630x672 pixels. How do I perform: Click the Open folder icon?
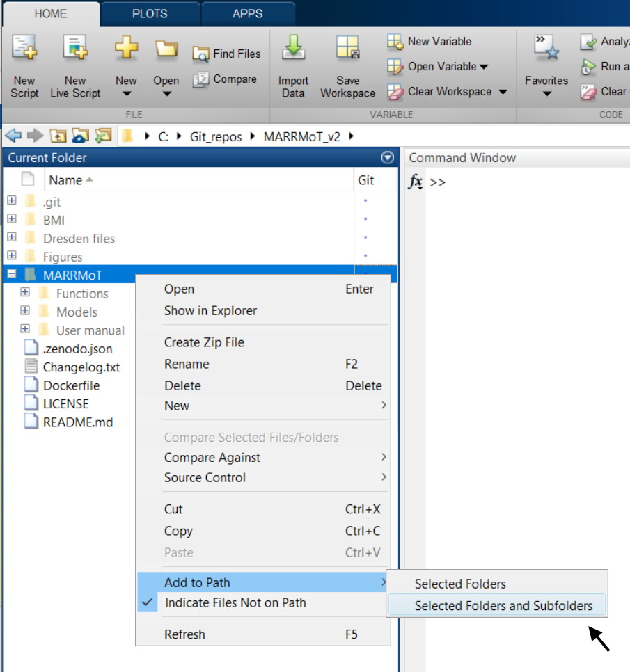click(x=166, y=49)
